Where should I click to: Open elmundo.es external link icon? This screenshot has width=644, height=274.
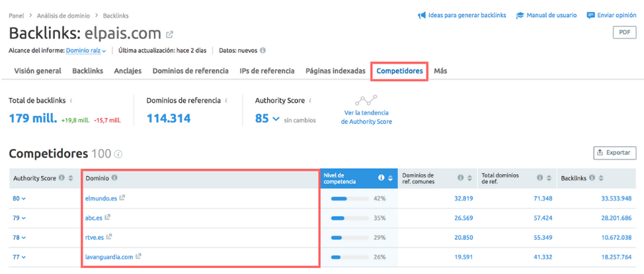click(x=122, y=198)
